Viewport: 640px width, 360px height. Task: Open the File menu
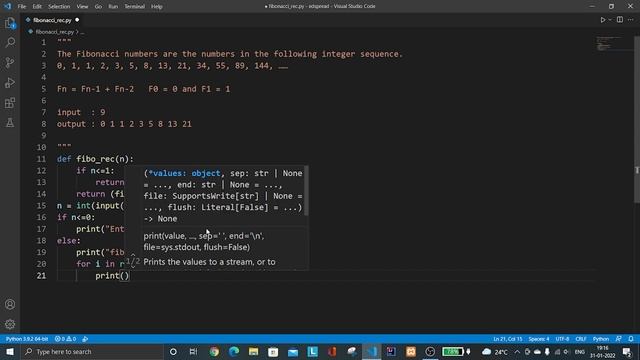(22, 7)
